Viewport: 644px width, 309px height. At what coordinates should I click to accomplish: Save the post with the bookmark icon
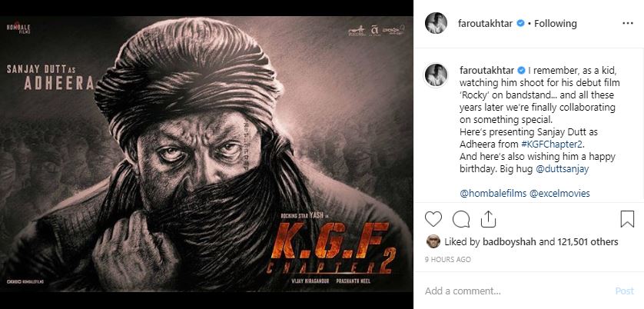coord(627,219)
